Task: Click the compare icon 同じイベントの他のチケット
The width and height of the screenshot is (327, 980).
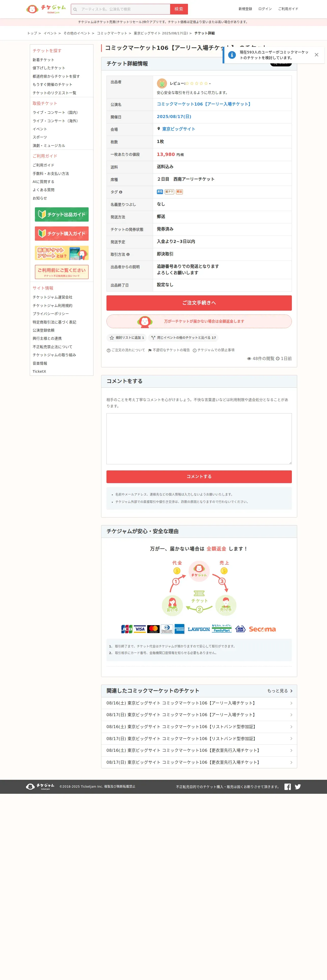Action: (x=153, y=338)
